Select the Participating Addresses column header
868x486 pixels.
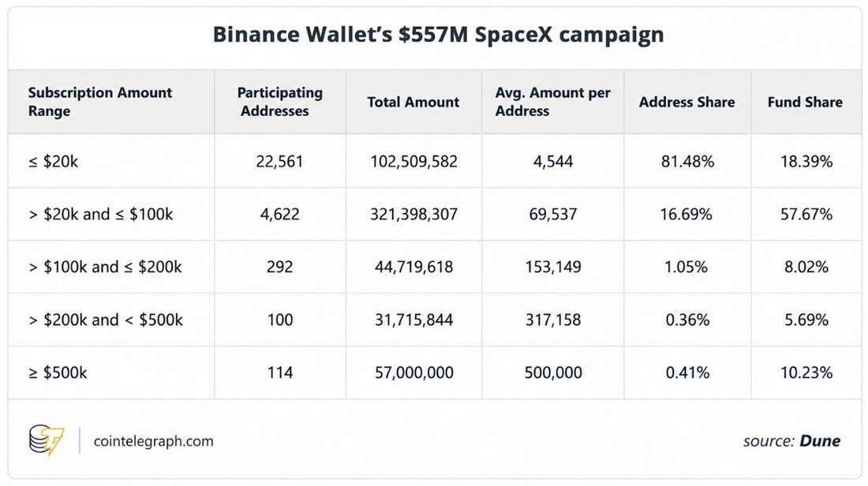[280, 102]
